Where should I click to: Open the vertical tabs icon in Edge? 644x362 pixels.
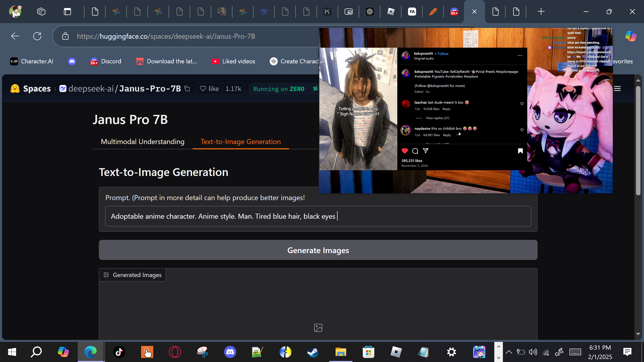tap(67, 12)
